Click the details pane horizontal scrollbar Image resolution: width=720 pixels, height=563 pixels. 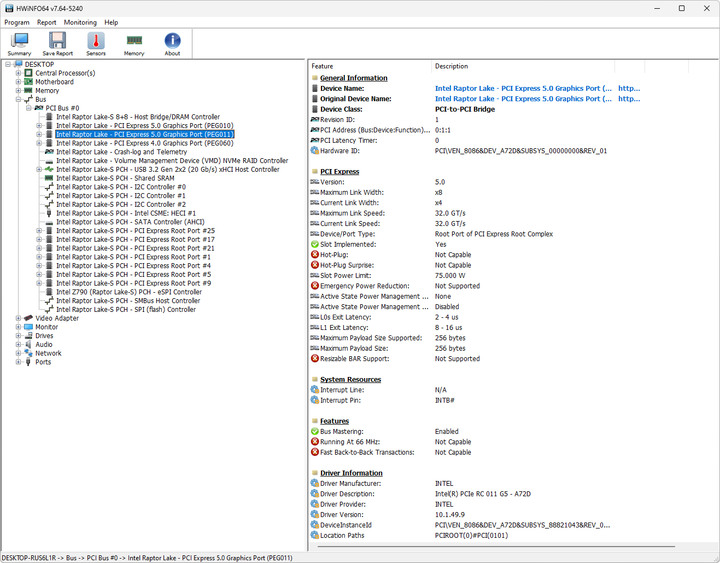(x=496, y=546)
